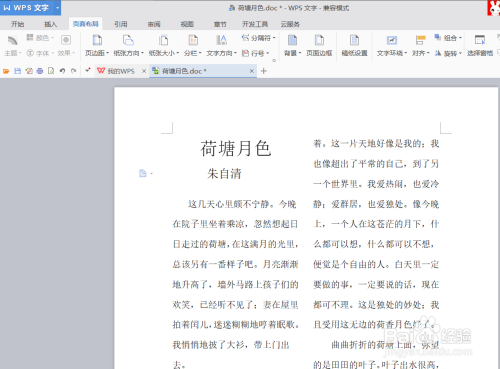Click the line starting 在院子里坐着乘凉
This screenshot has height=369, width=500.
(235, 224)
